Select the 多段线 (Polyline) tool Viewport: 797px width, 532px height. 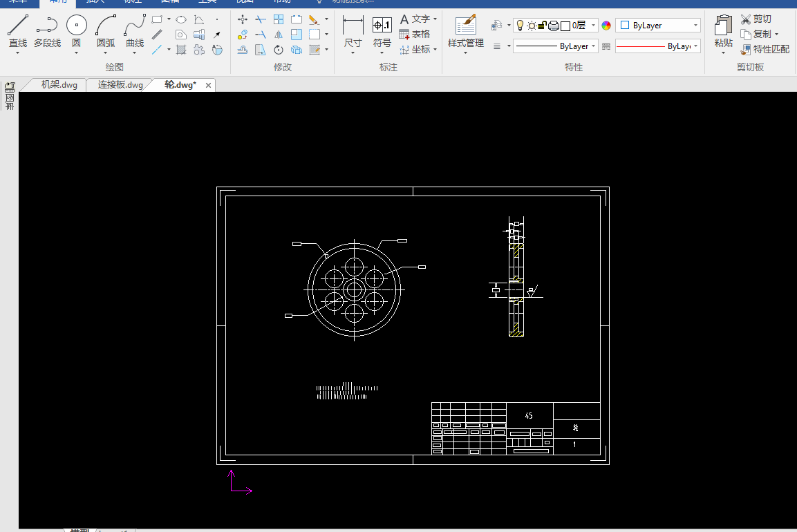47,26
